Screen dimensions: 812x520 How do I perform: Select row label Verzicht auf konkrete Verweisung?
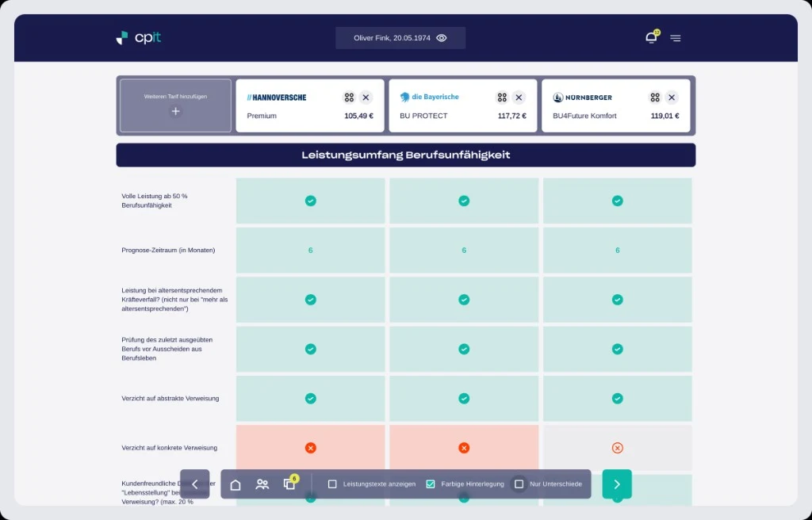[170, 448]
